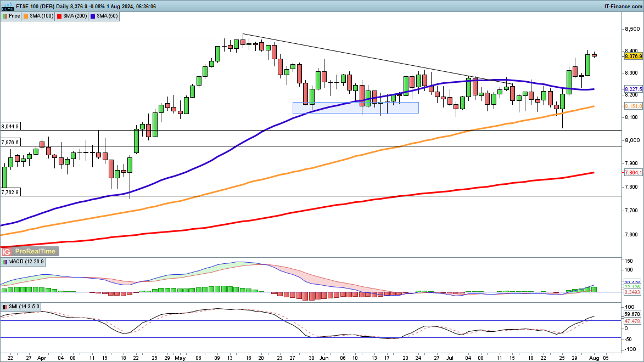This screenshot has width=644, height=362.
Task: Select the 8,044.9 horizontal level label
Action: click(10, 126)
